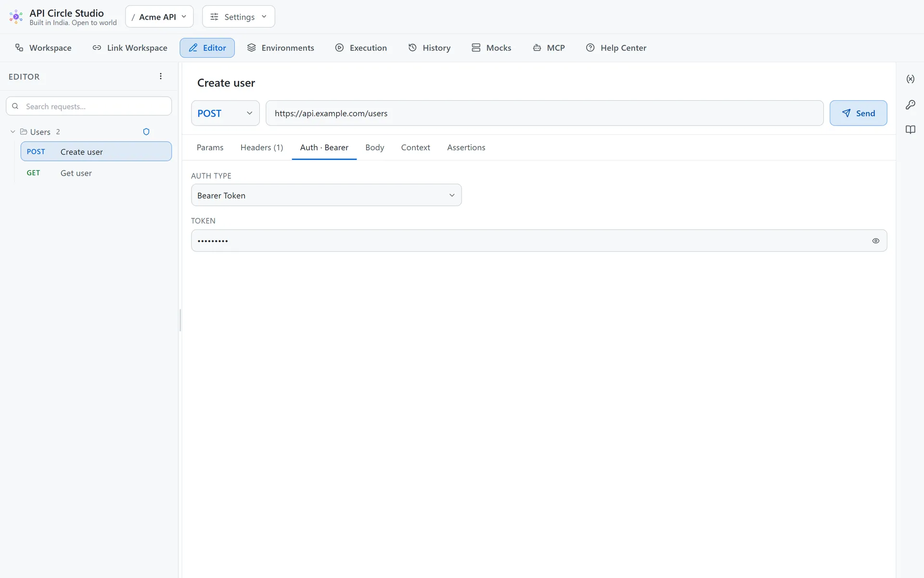
Task: Click the TOKEN label
Action: [x=203, y=221]
